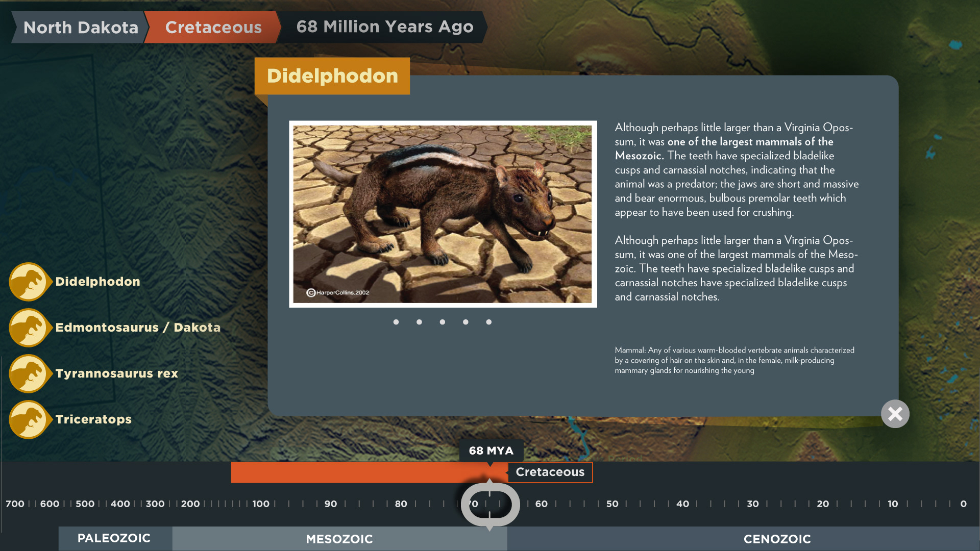The height and width of the screenshot is (551, 980).
Task: Select the third image pagination dot
Action: (443, 322)
